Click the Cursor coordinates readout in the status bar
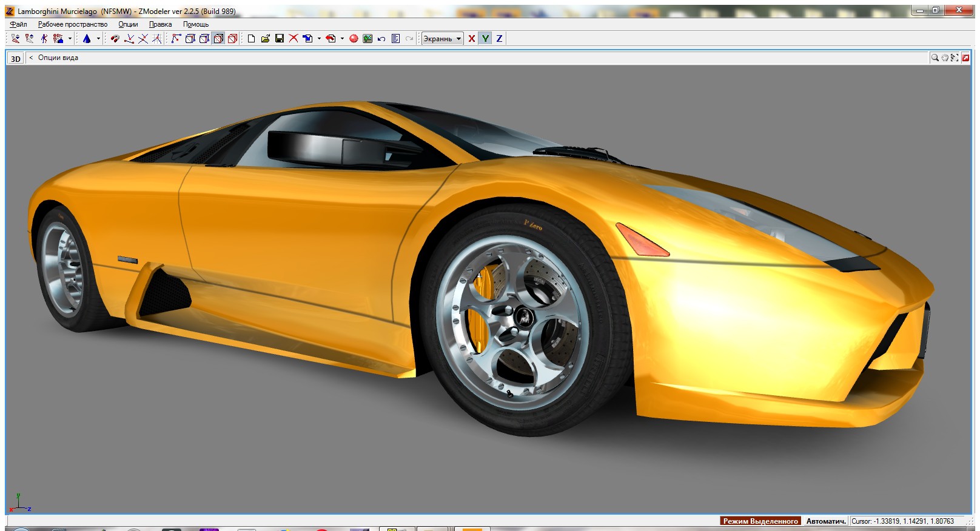Screen dimensions: 980x531 (902, 521)
